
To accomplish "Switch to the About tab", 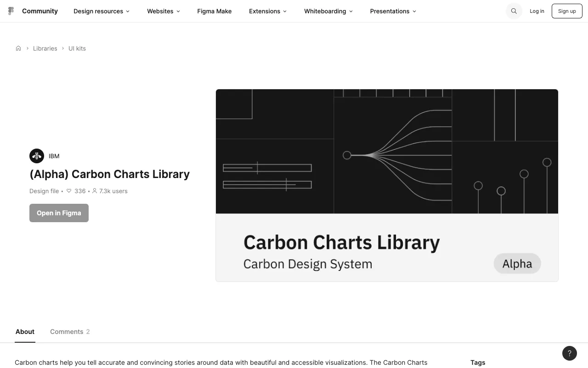I will pos(25,332).
